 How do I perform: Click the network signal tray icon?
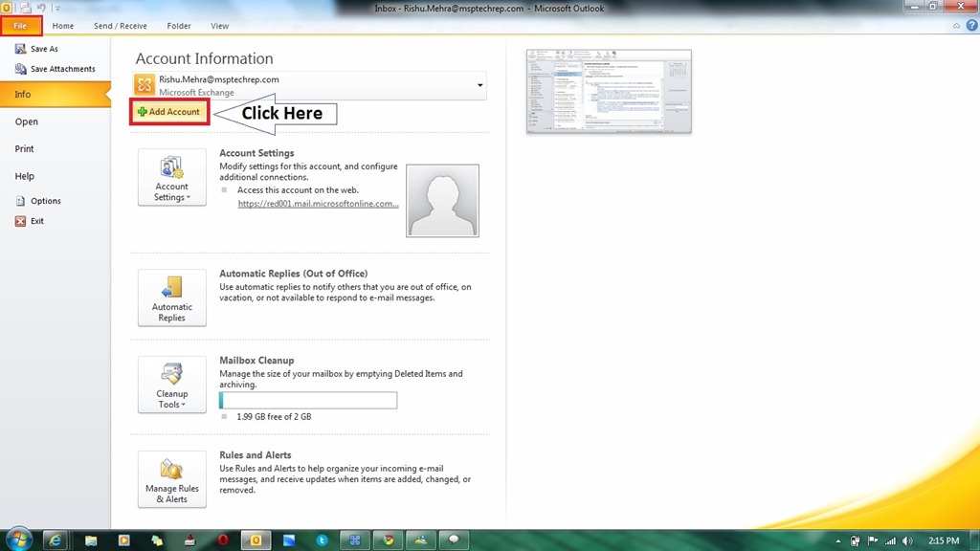pos(890,541)
